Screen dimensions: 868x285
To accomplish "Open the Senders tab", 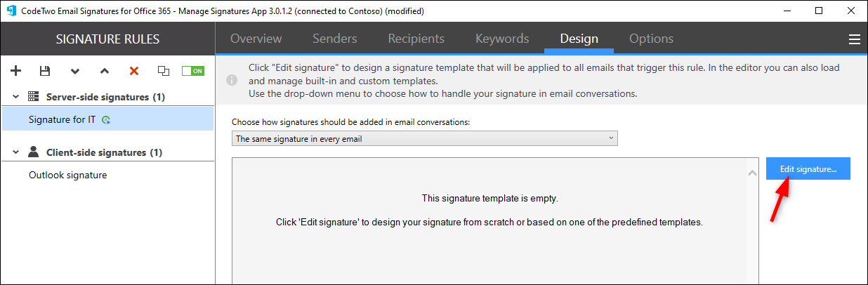I will click(x=335, y=39).
